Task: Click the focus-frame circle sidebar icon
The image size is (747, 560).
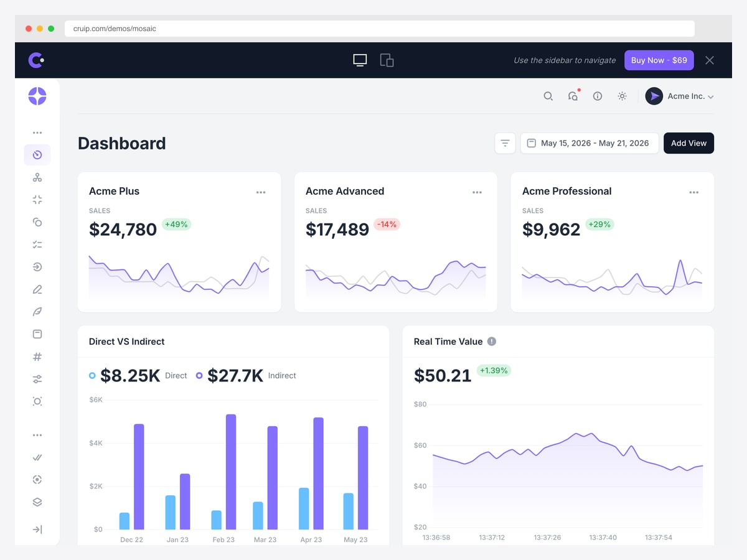Action: [x=37, y=401]
